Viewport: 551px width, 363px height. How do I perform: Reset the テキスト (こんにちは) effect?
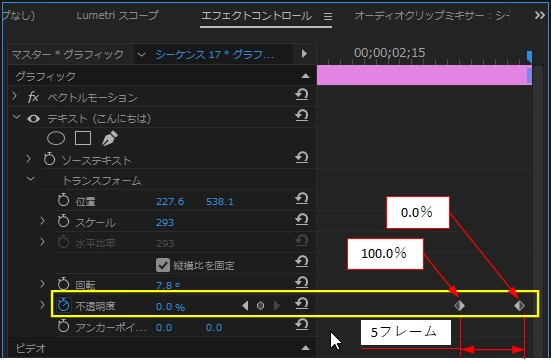302,115
